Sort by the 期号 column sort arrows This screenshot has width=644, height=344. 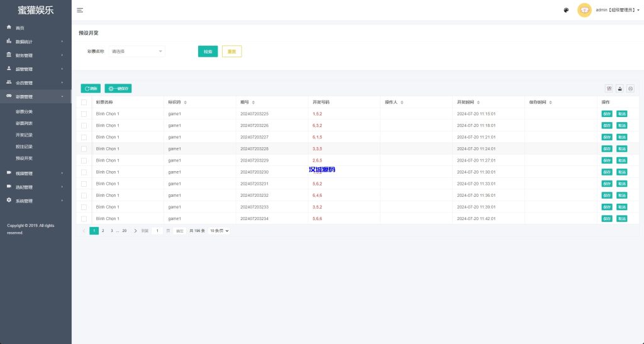(253, 102)
